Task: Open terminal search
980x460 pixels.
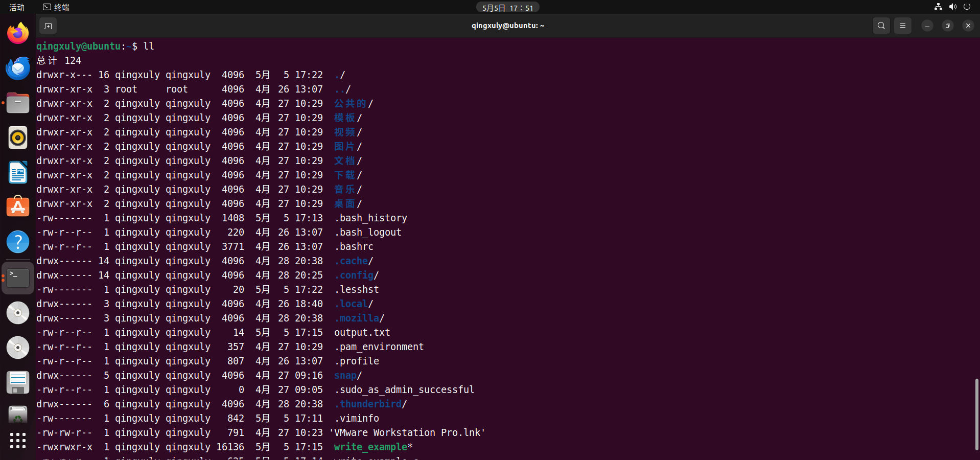Action: [881, 26]
